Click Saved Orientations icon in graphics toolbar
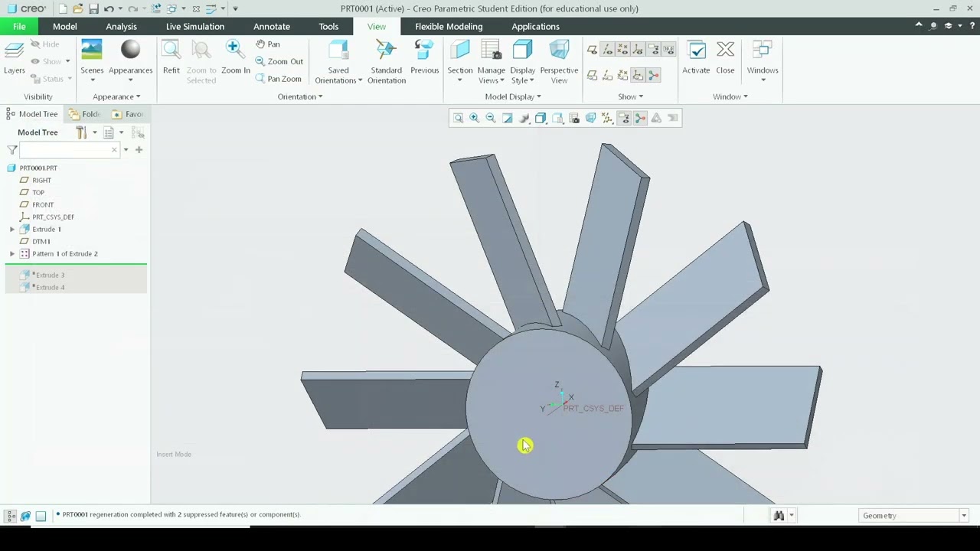The image size is (980, 551). click(x=557, y=118)
